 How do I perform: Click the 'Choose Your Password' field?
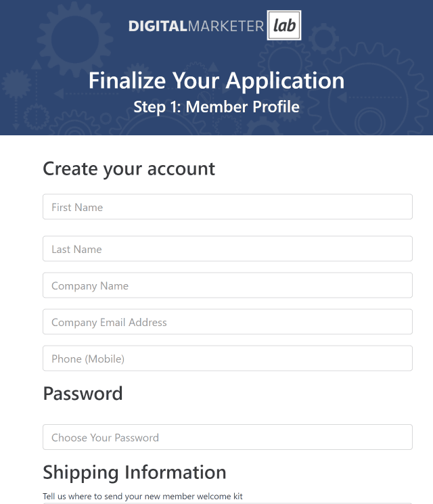(227, 437)
